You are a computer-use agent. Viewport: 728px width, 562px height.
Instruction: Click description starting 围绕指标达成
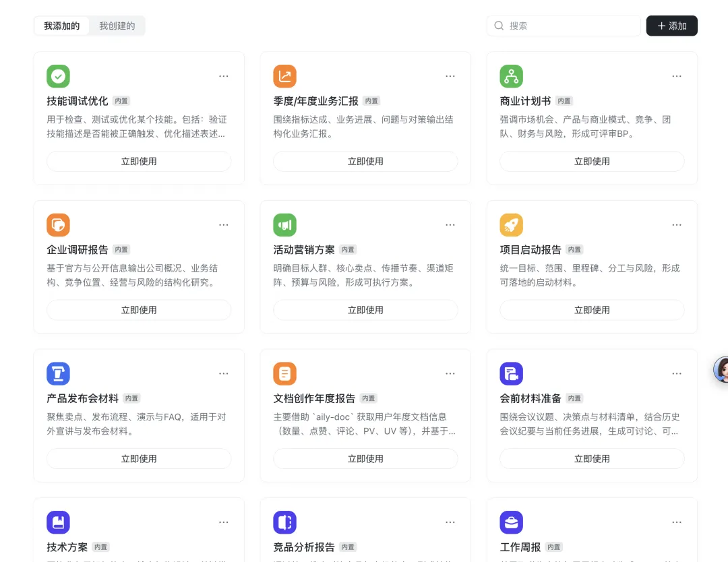(x=363, y=127)
